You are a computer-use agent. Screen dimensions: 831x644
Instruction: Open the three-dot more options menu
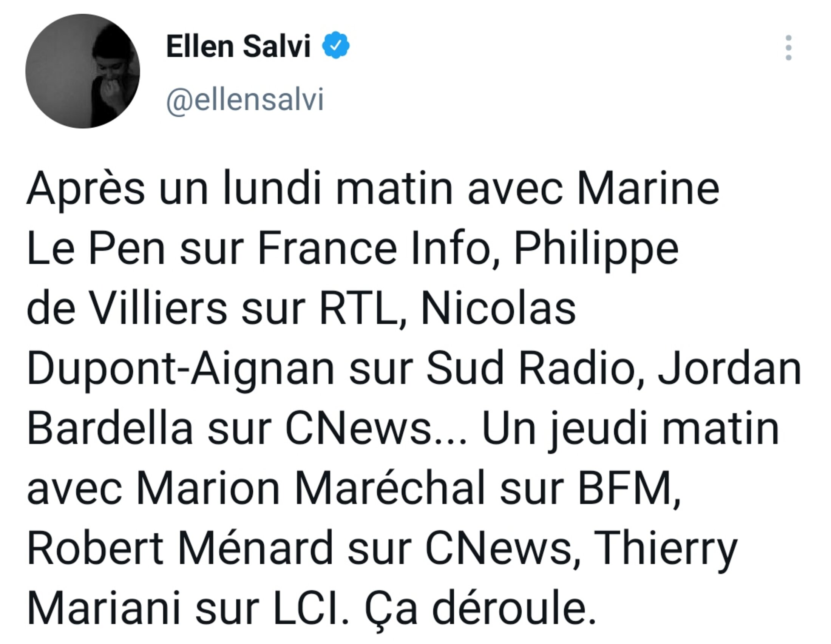tap(788, 48)
